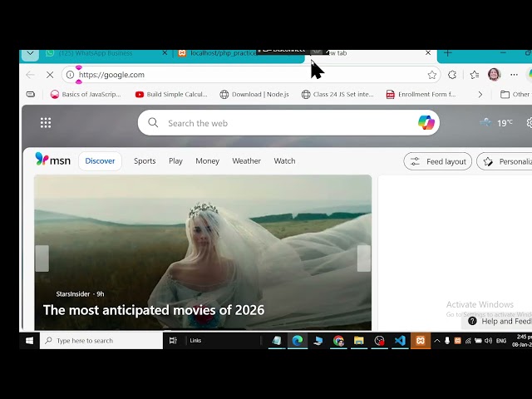The image size is (532, 399).
Task: Click the user profile avatar
Action: point(494,75)
